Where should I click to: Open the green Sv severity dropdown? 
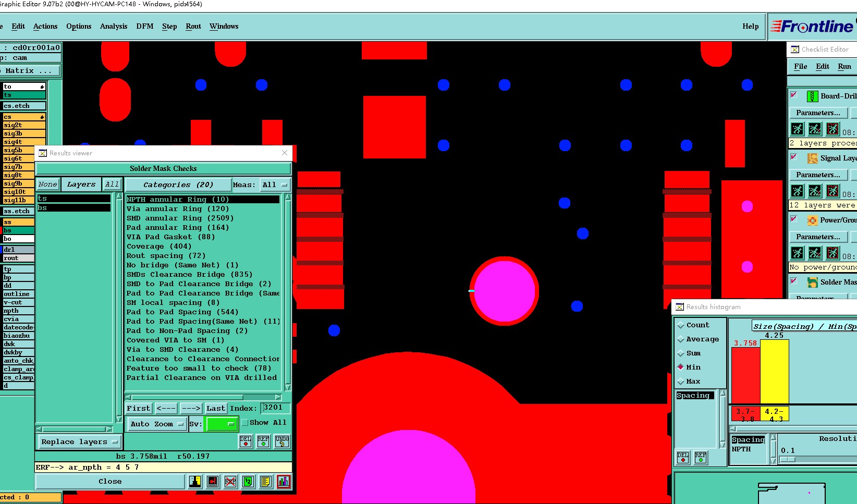tap(222, 424)
